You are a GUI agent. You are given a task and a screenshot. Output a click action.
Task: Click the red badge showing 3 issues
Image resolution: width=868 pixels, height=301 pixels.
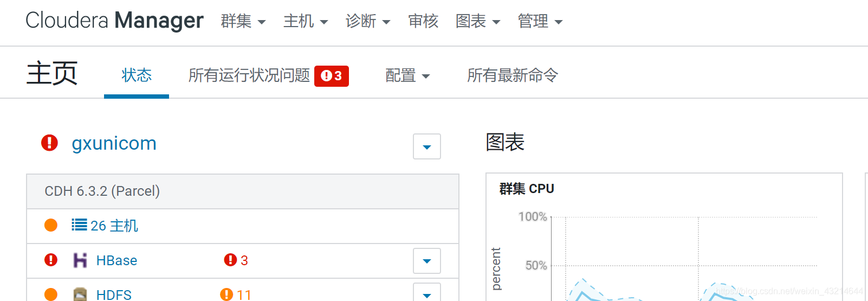[332, 76]
